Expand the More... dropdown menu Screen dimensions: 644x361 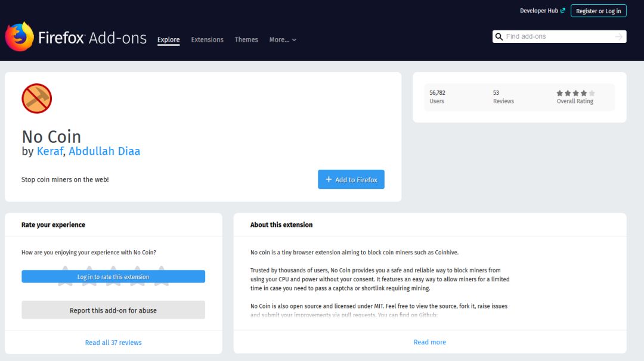[x=283, y=40]
